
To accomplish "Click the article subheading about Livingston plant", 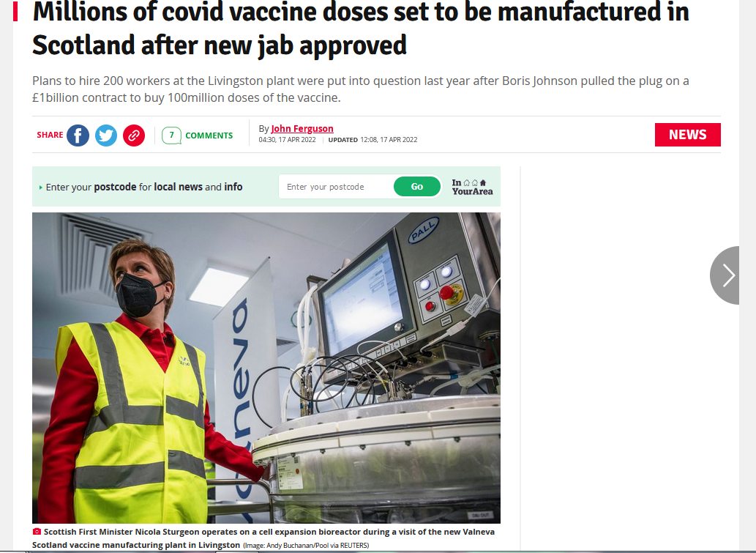I will (361, 89).
